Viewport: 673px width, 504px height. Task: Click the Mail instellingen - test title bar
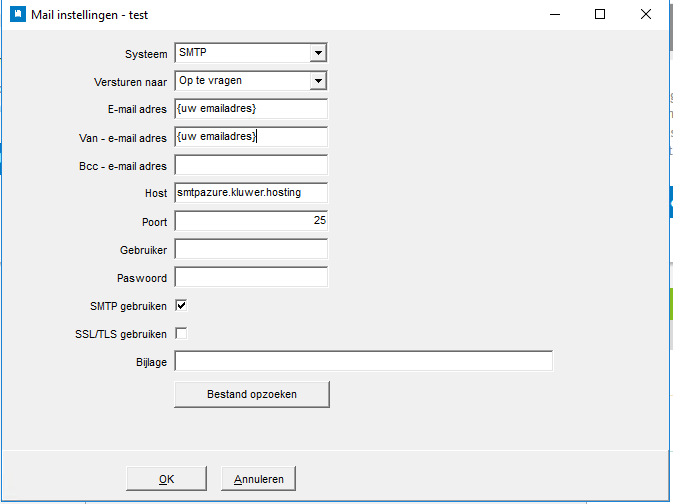(x=300, y=15)
